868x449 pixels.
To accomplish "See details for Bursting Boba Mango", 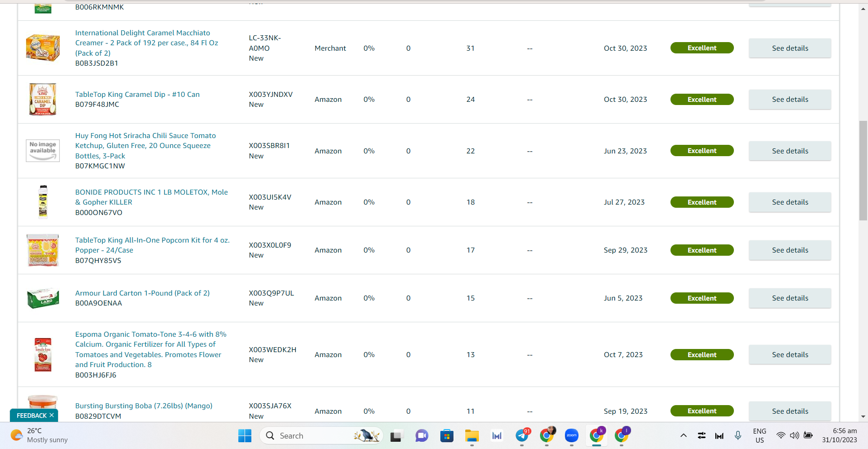I will pyautogui.click(x=790, y=411).
